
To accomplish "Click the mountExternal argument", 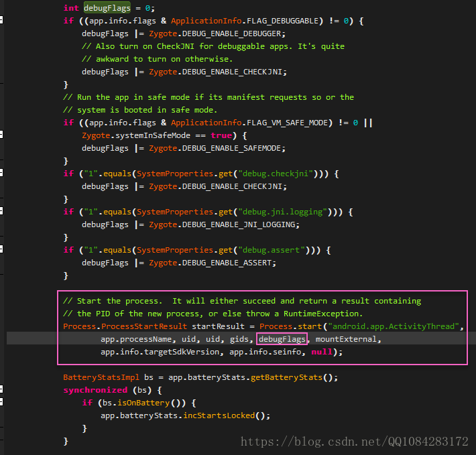I will tap(346, 340).
